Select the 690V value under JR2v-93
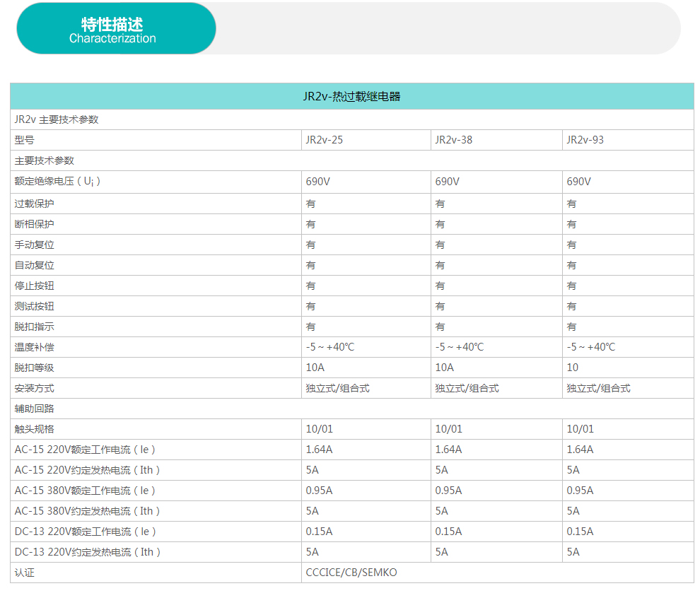The height and width of the screenshot is (610, 700). click(x=578, y=182)
